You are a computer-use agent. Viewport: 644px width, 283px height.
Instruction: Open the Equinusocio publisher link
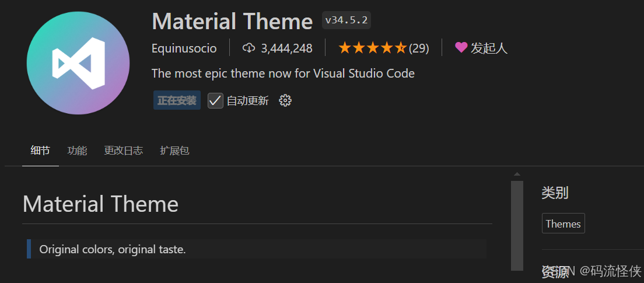[184, 48]
